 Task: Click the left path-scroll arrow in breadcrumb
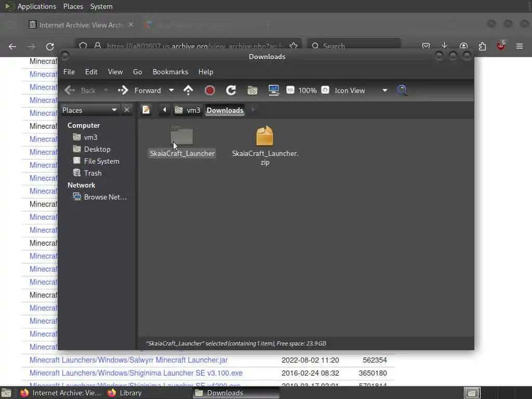[165, 110]
